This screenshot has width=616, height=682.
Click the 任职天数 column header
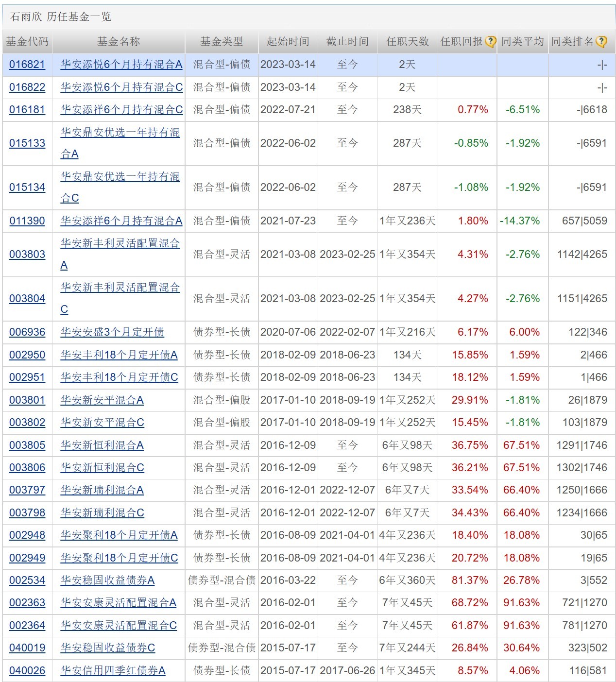(408, 42)
